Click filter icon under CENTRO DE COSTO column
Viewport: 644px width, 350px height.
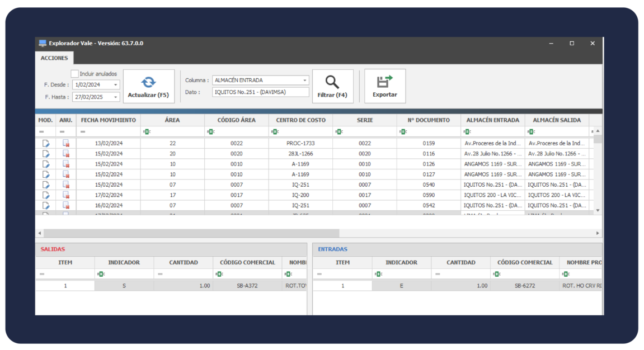[x=275, y=131]
